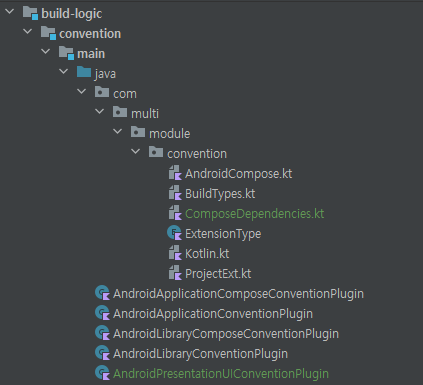
Task: Select the inner convention package label
Action: [x=197, y=154]
